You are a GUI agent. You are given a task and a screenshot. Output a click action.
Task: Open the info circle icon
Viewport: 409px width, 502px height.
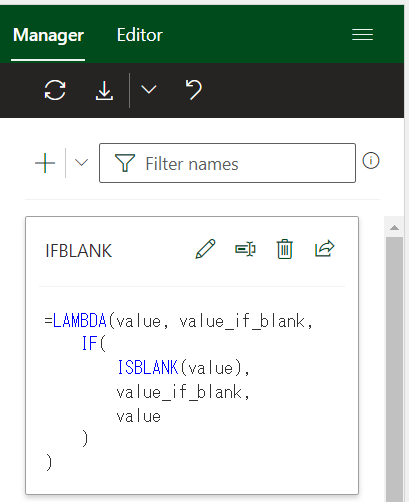pyautogui.click(x=371, y=161)
